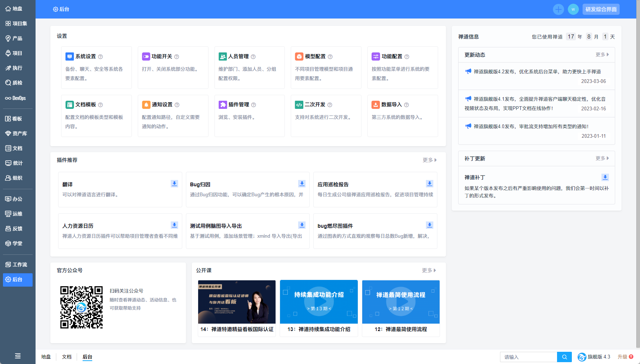Click help icon beside 人员管理
The height and width of the screenshot is (364, 640).
pyautogui.click(x=253, y=57)
